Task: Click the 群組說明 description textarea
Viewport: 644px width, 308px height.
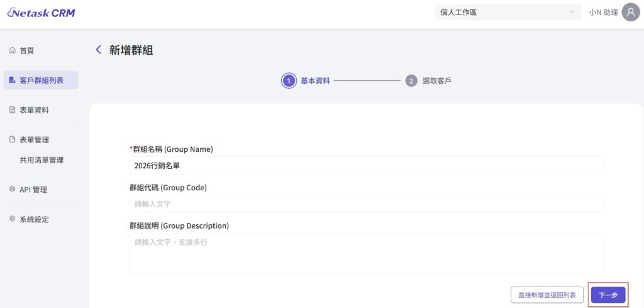Action: [x=366, y=253]
